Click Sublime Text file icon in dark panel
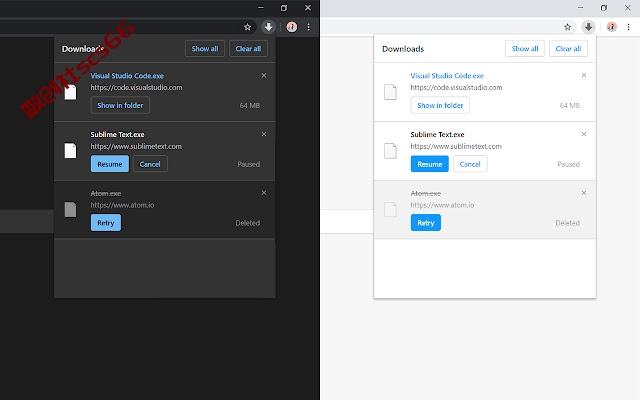Screen dimensions: 640x400 point(71,151)
